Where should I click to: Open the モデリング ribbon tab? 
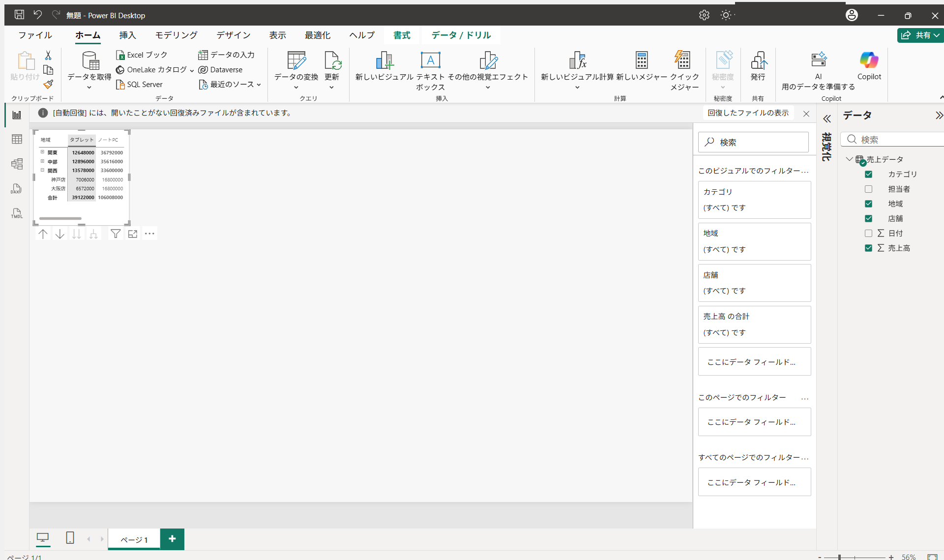tap(176, 35)
